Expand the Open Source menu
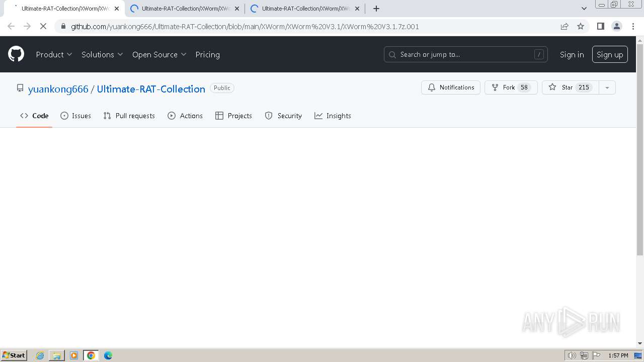The height and width of the screenshot is (362, 644). pyautogui.click(x=159, y=54)
